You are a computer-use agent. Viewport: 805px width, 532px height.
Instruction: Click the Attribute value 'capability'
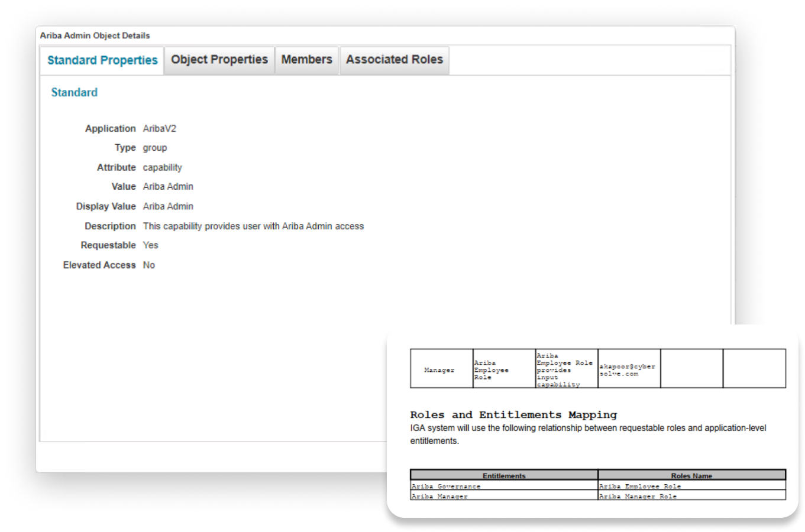(162, 167)
